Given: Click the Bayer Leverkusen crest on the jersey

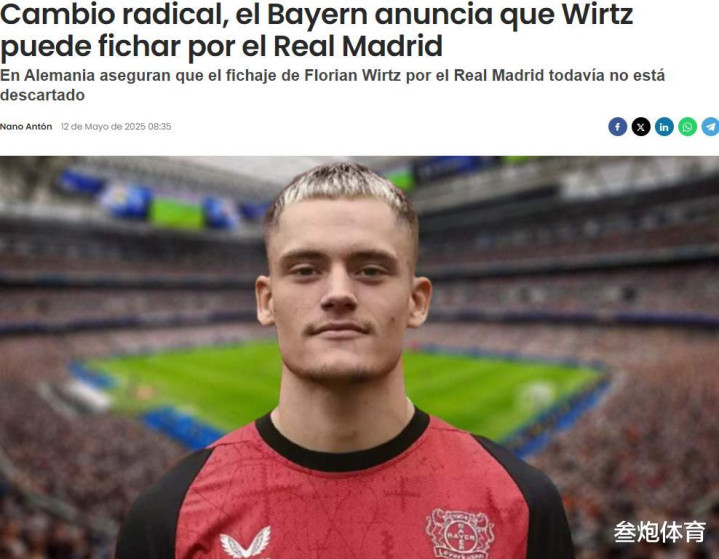Looking at the screenshot, I should click(x=460, y=534).
